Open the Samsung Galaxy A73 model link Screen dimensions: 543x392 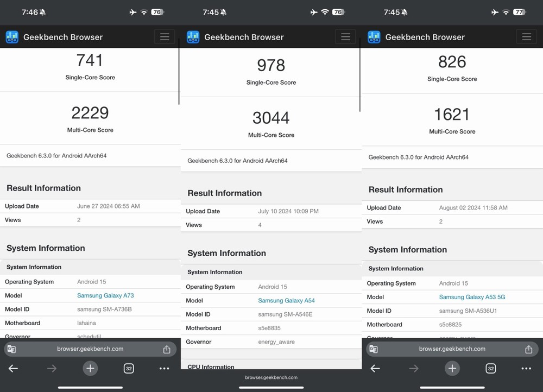[x=105, y=295]
